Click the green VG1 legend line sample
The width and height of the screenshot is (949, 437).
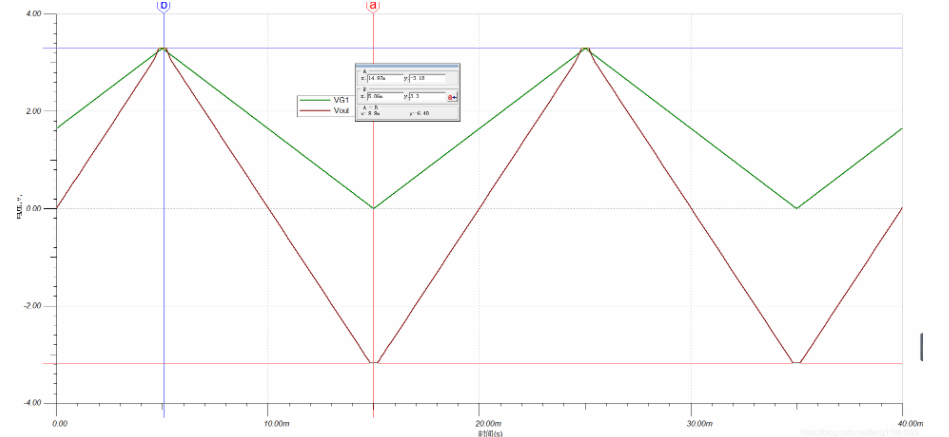tap(315, 100)
